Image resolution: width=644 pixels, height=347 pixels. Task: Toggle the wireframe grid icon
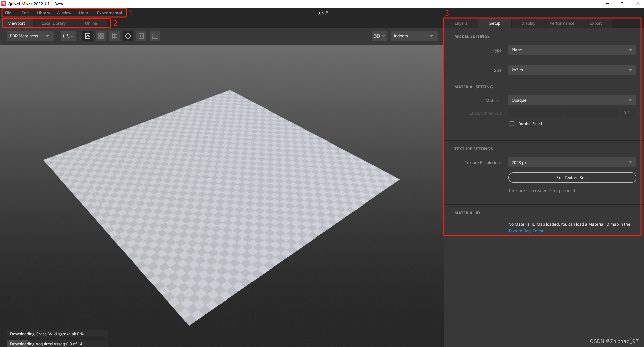pyautogui.click(x=114, y=36)
